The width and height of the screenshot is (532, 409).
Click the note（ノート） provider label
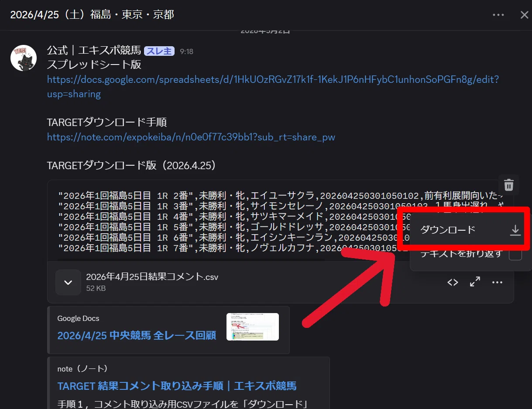[x=82, y=369]
